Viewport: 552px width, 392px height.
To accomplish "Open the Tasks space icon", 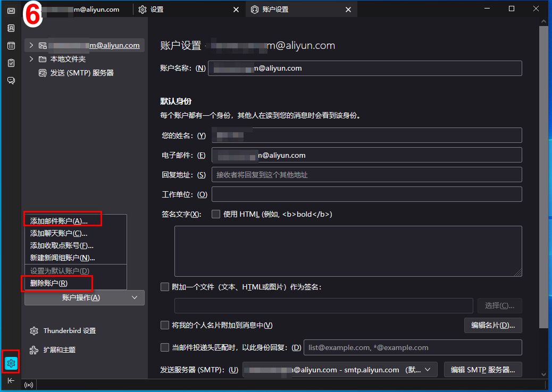I will coord(11,63).
